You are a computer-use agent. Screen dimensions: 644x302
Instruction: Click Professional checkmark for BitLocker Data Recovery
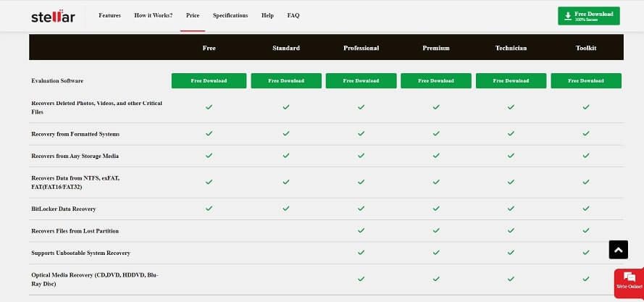361,209
